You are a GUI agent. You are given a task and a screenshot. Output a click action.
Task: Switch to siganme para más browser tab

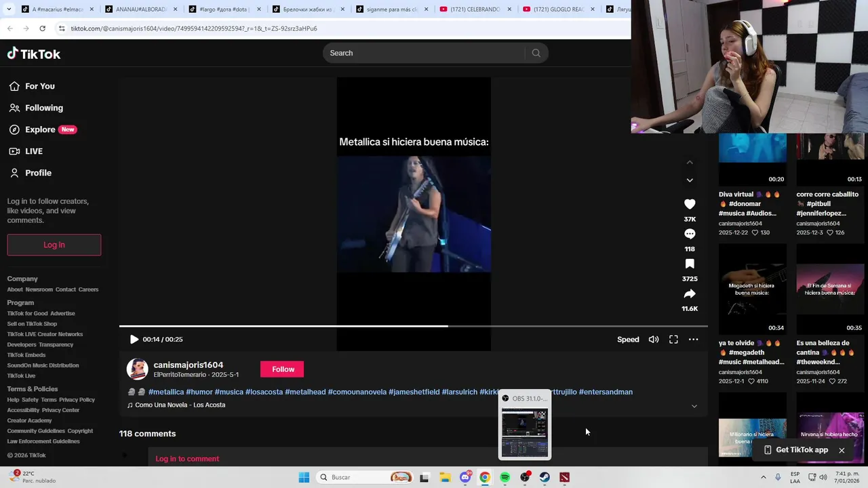click(392, 9)
